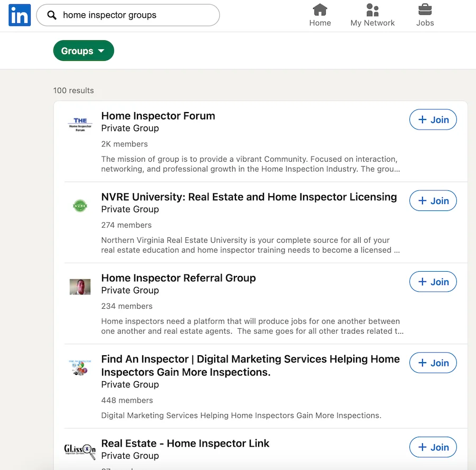Expand the Groups filter dropdown

coord(84,51)
